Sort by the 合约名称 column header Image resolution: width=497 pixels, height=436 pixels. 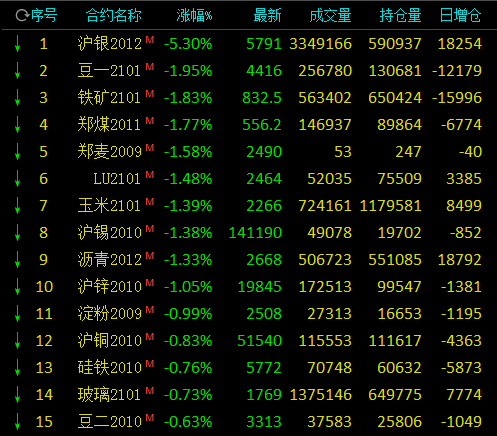point(114,16)
